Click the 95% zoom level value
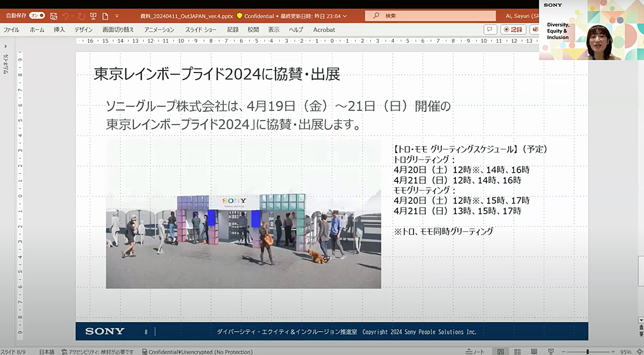The height and width of the screenshot is (355, 644). [625, 351]
